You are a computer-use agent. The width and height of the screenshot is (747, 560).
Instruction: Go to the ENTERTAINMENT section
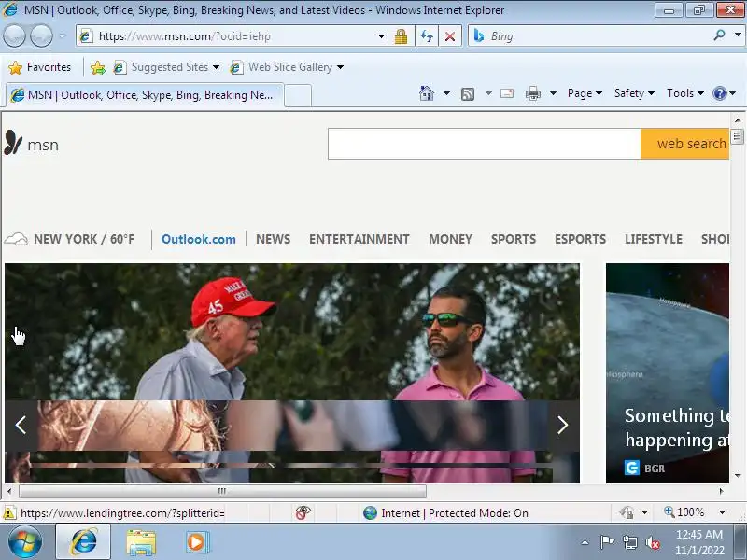359,239
